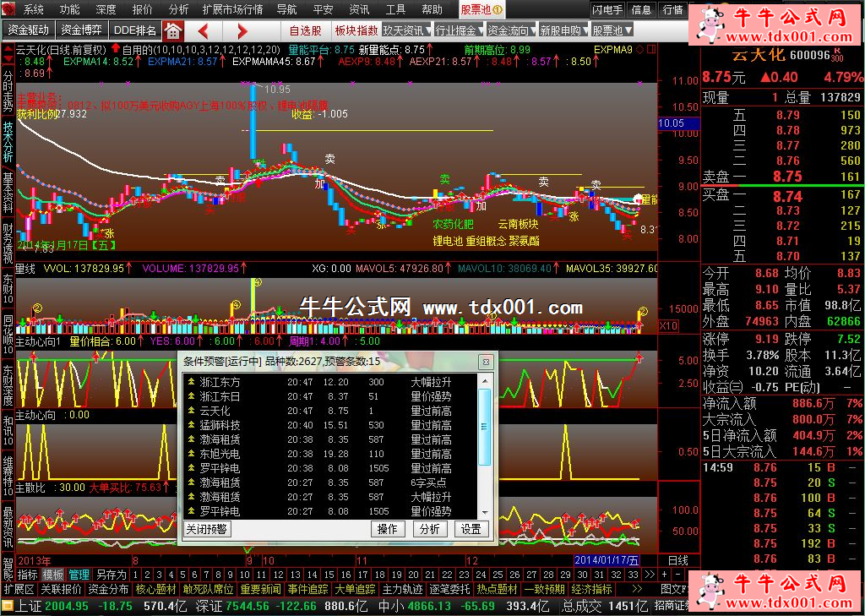
Task: Select the 技术分析 left sidebar tab
Action: point(8,140)
